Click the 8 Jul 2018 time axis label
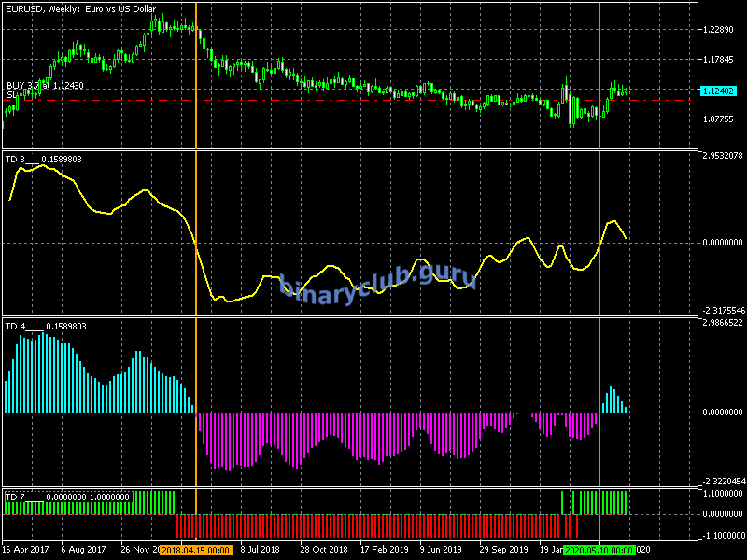The width and height of the screenshot is (747, 560). tap(261, 551)
